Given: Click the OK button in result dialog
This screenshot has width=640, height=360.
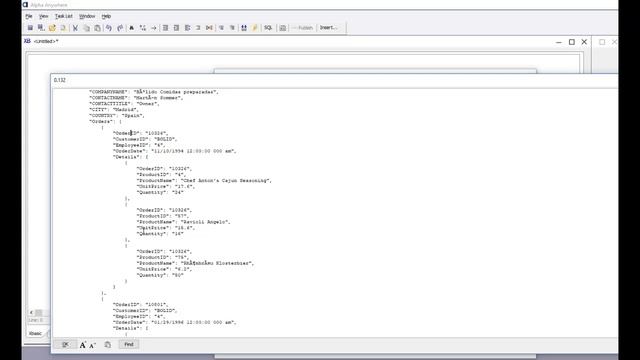Looking at the screenshot, I should 65,344.
